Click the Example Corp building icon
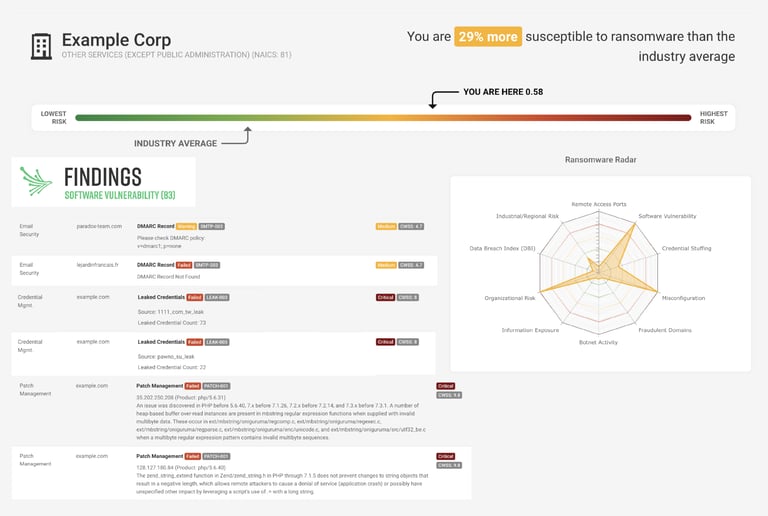Image resolution: width=768 pixels, height=516 pixels. coord(41,45)
